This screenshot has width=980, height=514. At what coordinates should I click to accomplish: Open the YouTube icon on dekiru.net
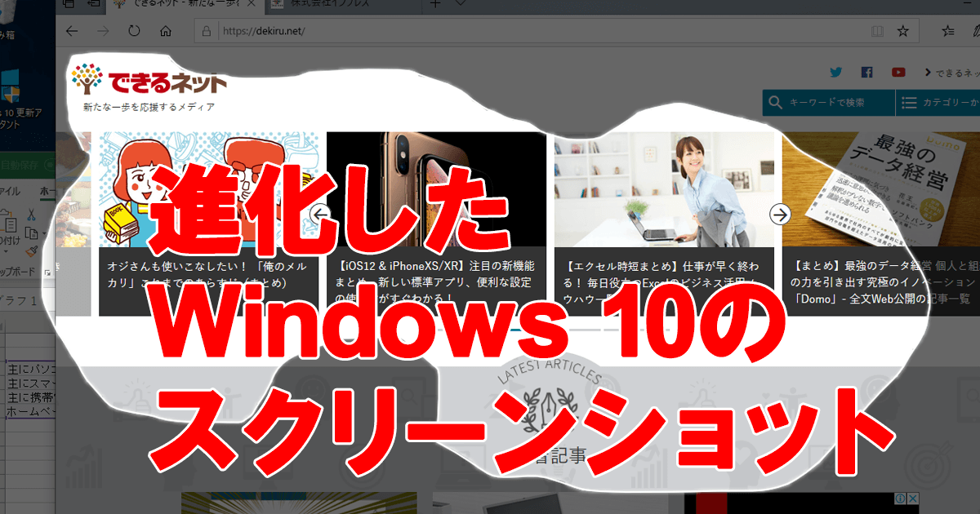pos(898,73)
